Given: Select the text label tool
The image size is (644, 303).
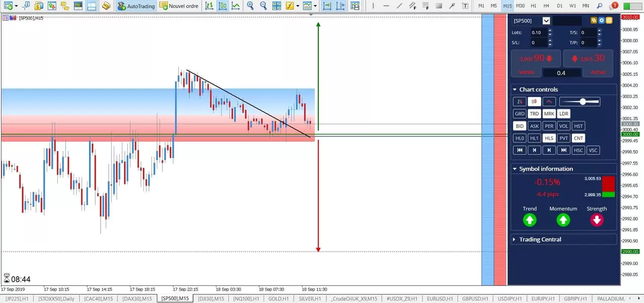Looking at the screenshot, I should click(465, 6).
